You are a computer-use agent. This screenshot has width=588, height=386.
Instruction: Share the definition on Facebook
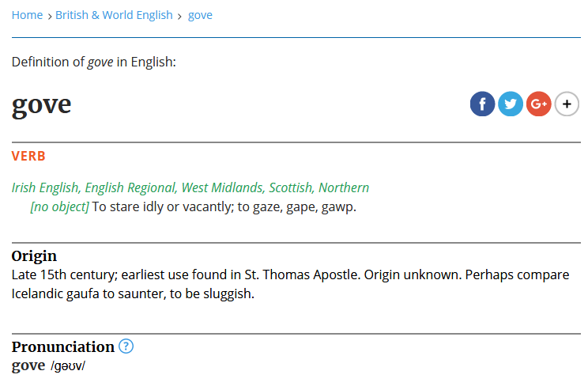tap(482, 104)
